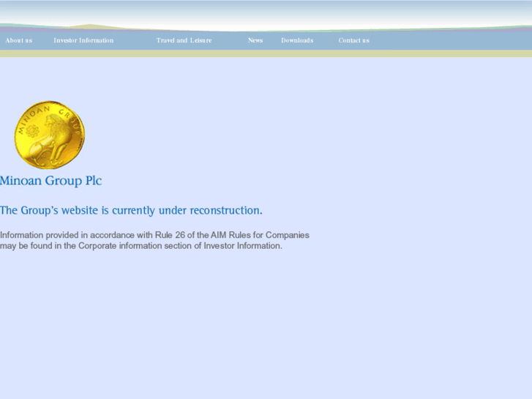This screenshot has width=532, height=399.
Task: Go to Investor Information section
Action: (x=83, y=40)
